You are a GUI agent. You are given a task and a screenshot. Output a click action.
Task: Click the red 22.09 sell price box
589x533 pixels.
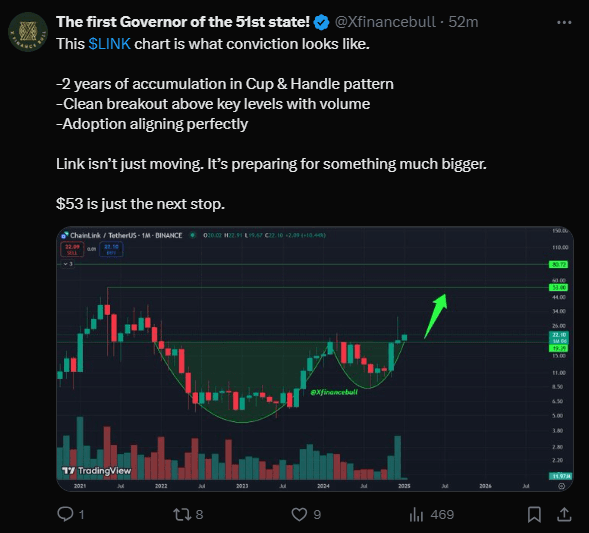[x=72, y=249]
